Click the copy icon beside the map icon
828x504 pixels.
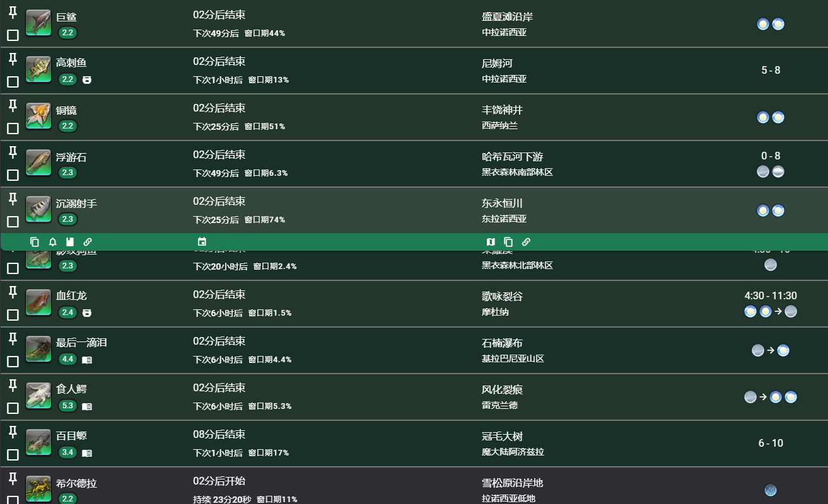pos(508,242)
